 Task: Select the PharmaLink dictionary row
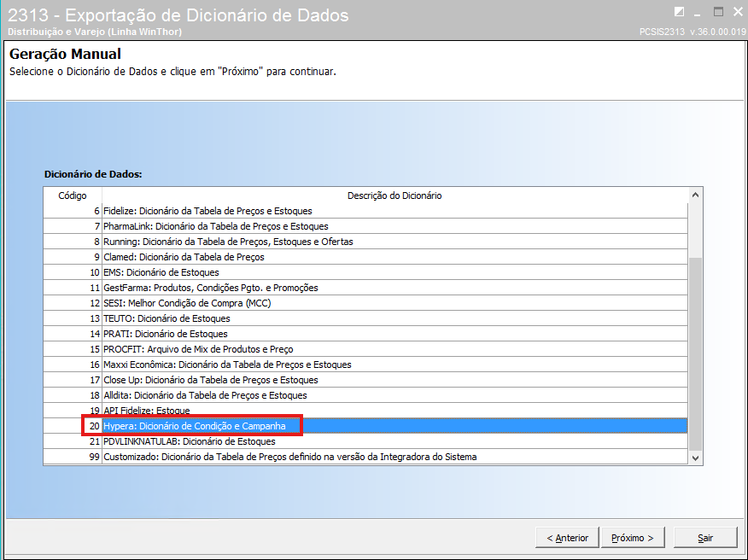click(x=365, y=226)
